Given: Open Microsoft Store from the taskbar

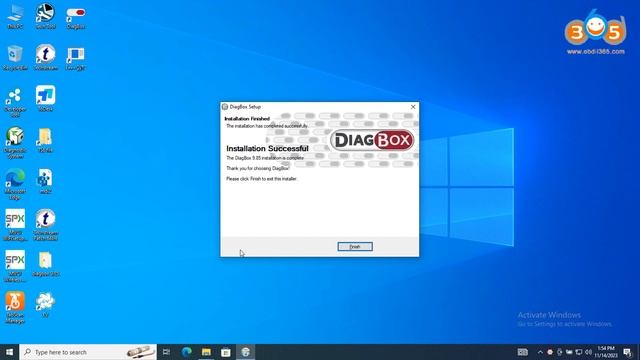Looking at the screenshot, I should (226, 352).
